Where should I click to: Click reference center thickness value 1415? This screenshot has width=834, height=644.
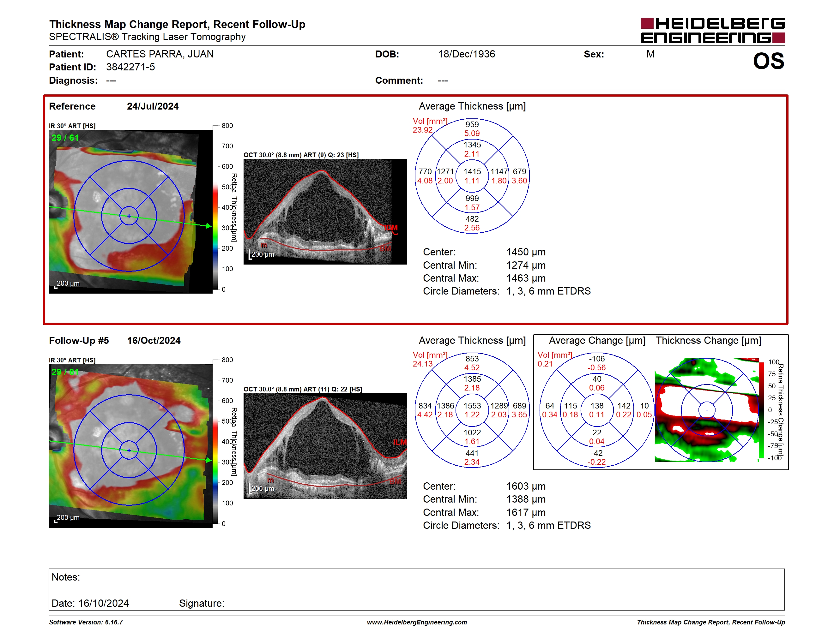472,172
